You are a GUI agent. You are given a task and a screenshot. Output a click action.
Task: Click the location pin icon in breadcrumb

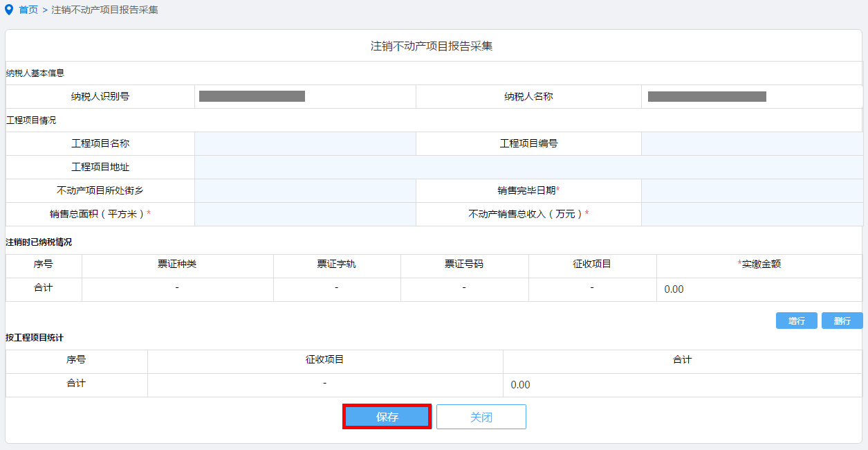9,10
